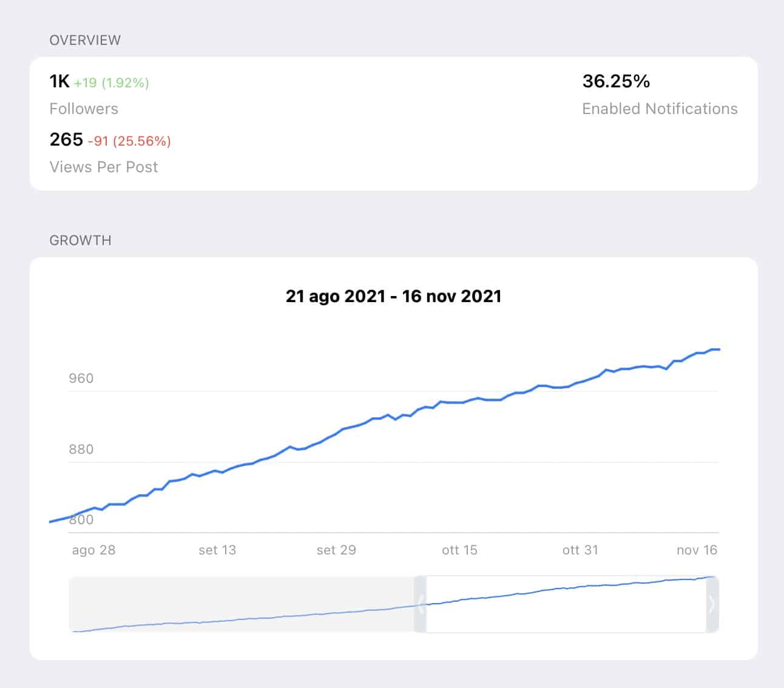Select the ott 31 date on the chart axis
The height and width of the screenshot is (688, 784).
580,550
